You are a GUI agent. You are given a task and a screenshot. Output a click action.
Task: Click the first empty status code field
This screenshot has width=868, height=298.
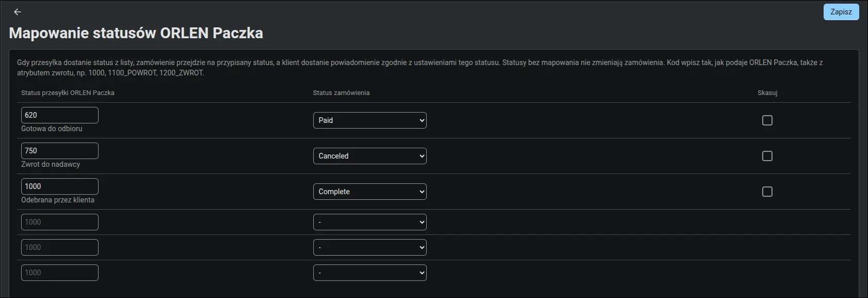click(60, 222)
